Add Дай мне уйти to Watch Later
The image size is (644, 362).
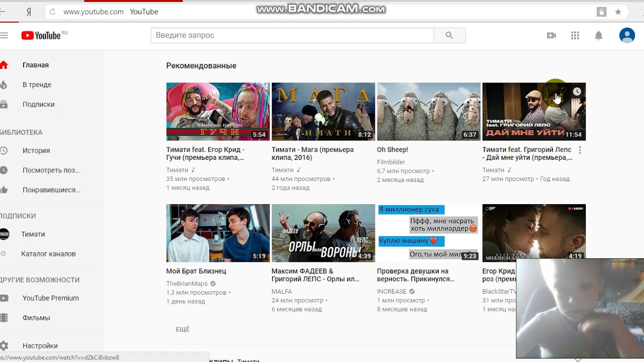click(577, 92)
